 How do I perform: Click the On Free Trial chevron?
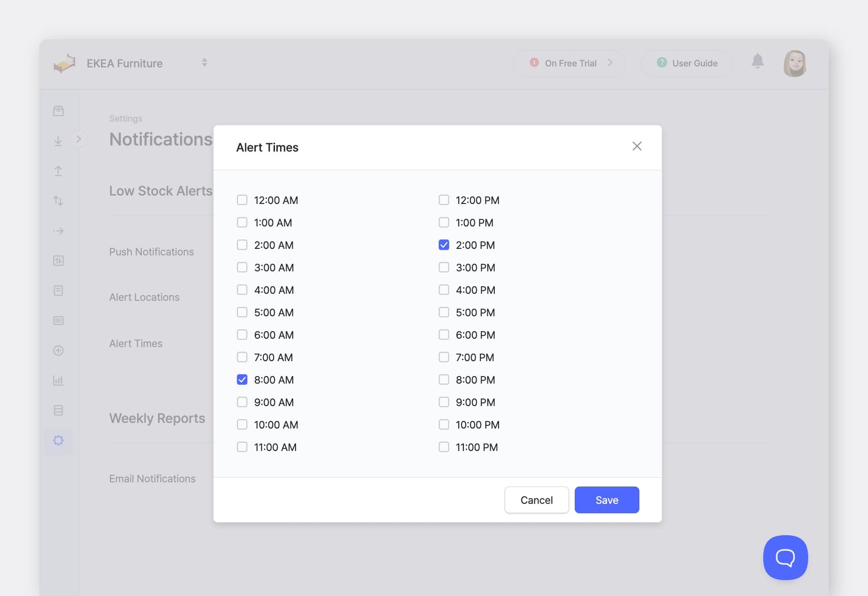[610, 63]
